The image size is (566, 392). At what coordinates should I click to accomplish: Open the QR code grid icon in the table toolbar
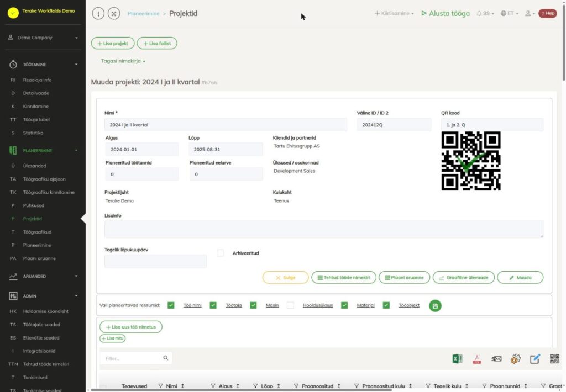[554, 359]
